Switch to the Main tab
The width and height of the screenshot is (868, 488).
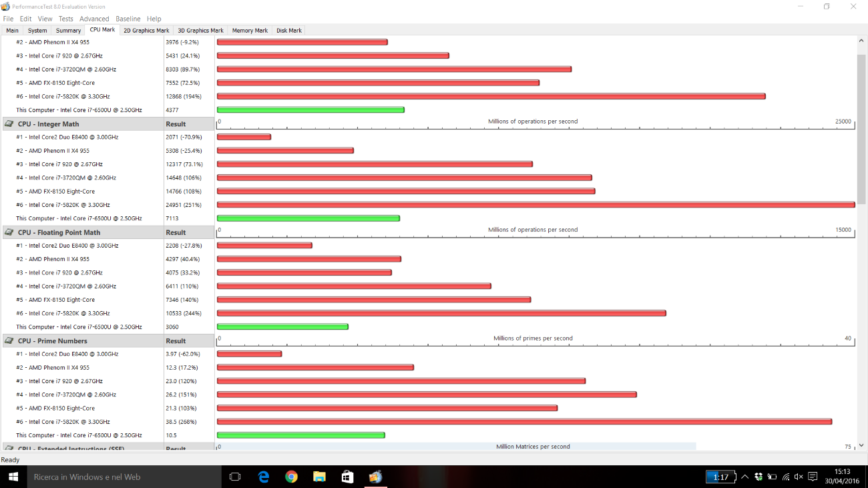[x=12, y=31]
